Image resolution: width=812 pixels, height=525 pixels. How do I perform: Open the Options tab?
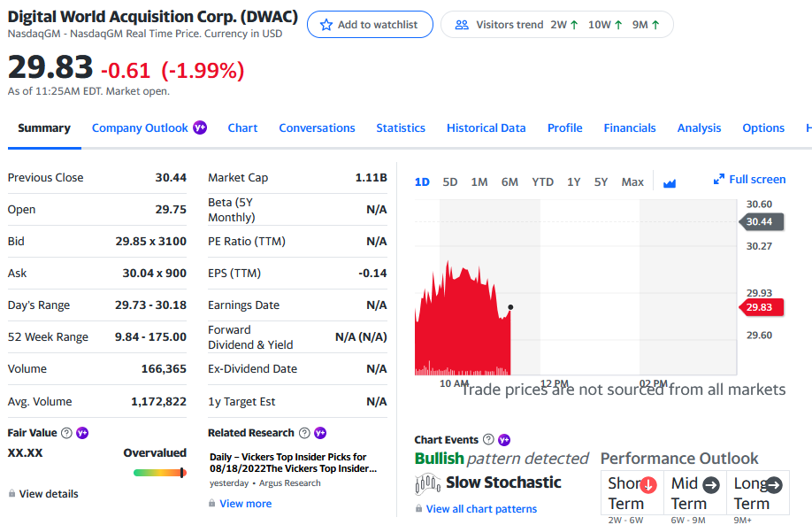pos(763,128)
